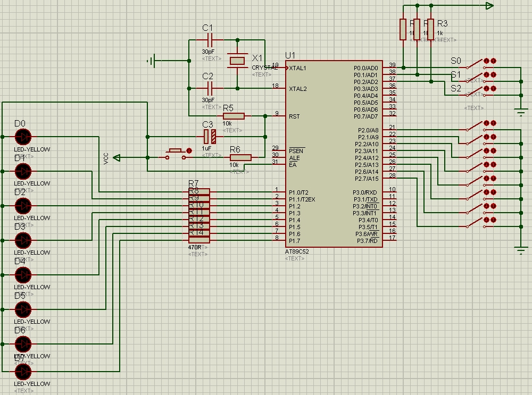The width and height of the screenshot is (532, 395).
Task: Click the red actuator dot on push button
Action: pyautogui.click(x=189, y=151)
